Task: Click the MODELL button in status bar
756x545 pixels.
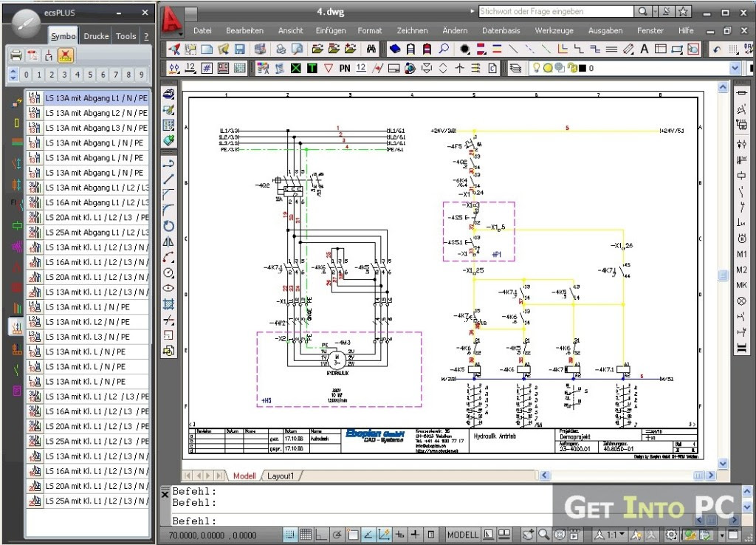Action: 463,535
